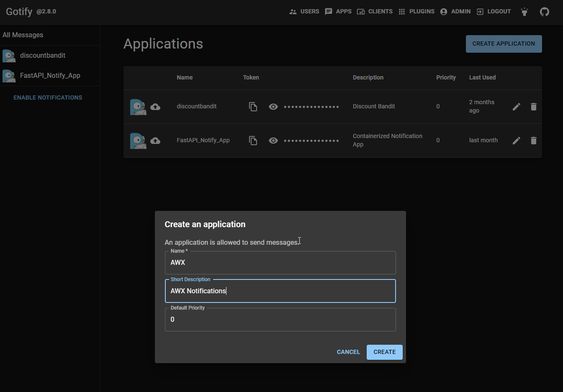This screenshot has height=392, width=563.
Task: Select the discountbandit avatar in the sidebar
Action: pyautogui.click(x=9, y=55)
